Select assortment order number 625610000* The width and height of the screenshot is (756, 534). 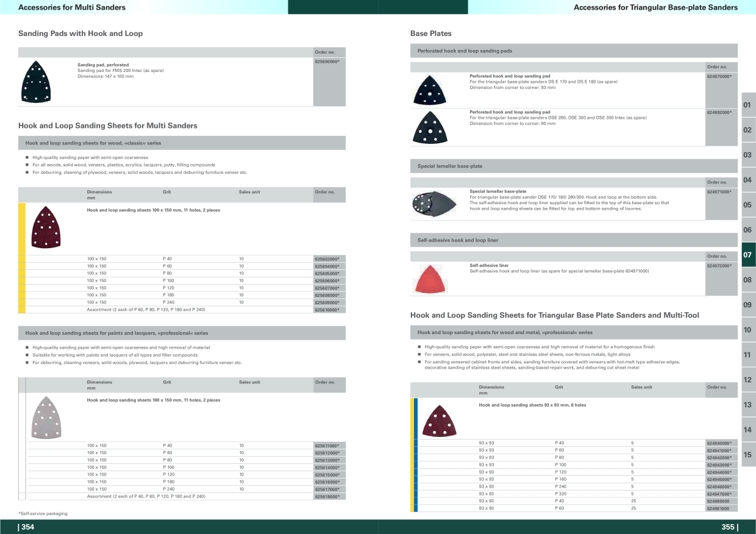click(327, 310)
